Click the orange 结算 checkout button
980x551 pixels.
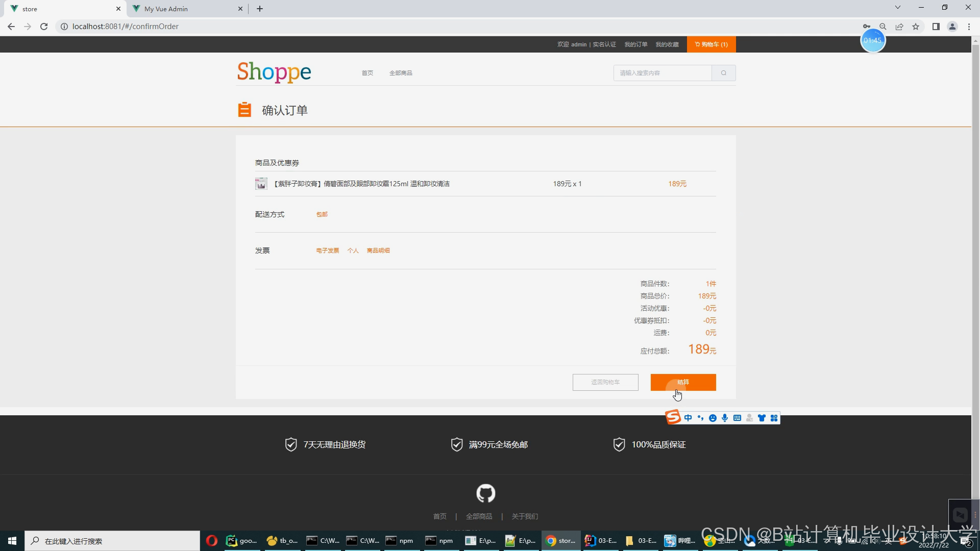click(x=683, y=382)
